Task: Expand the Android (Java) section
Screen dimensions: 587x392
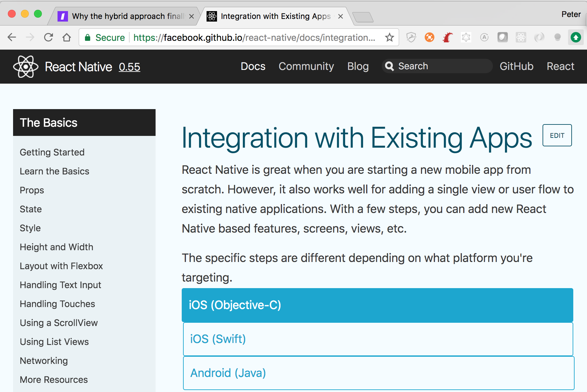Action: 379,373
